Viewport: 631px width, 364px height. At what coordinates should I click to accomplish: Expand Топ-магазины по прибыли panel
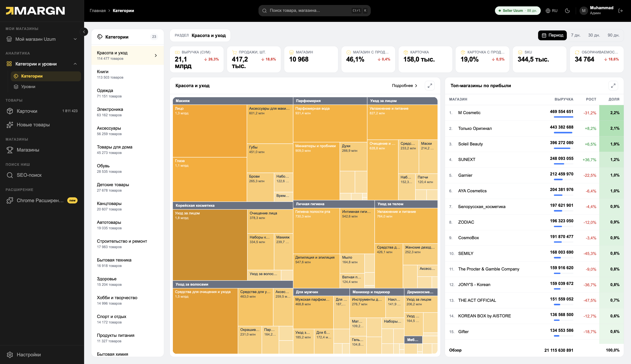(613, 85)
